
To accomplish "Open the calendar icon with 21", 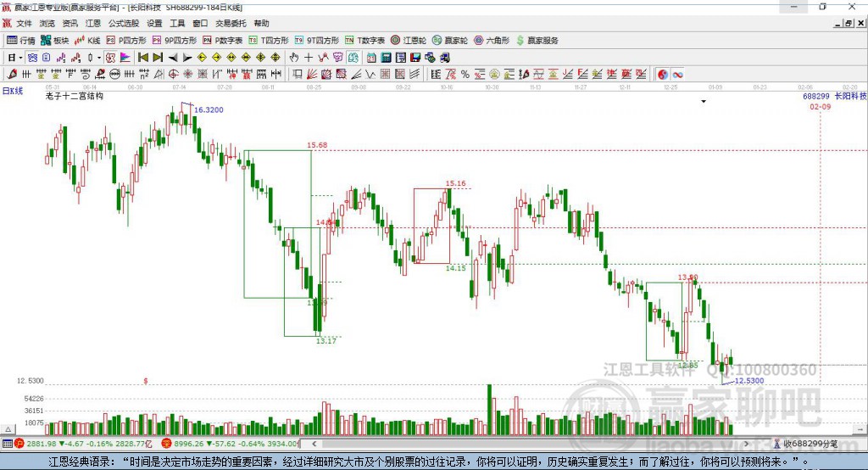I will (x=371, y=58).
